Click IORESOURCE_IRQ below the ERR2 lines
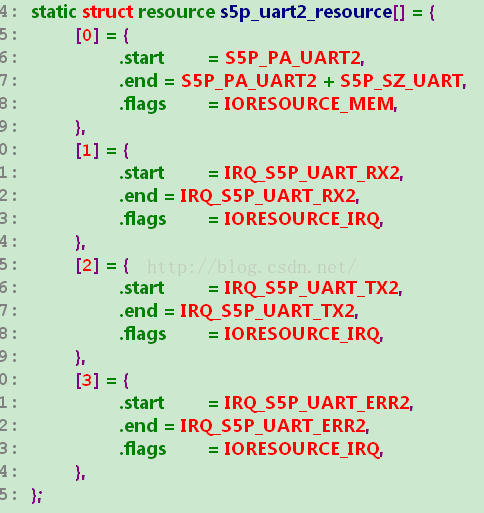Viewport: 484px width, 513px height. (302, 449)
